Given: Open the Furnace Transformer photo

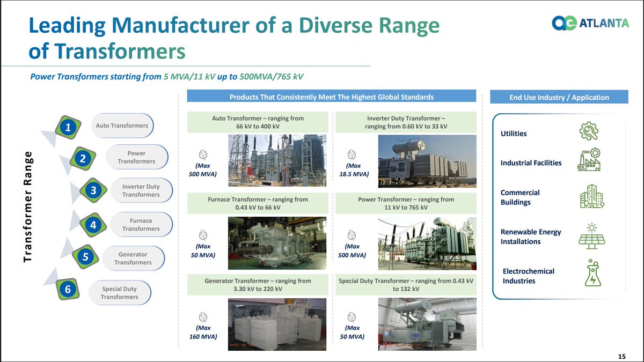Looking at the screenshot, I should click(277, 243).
